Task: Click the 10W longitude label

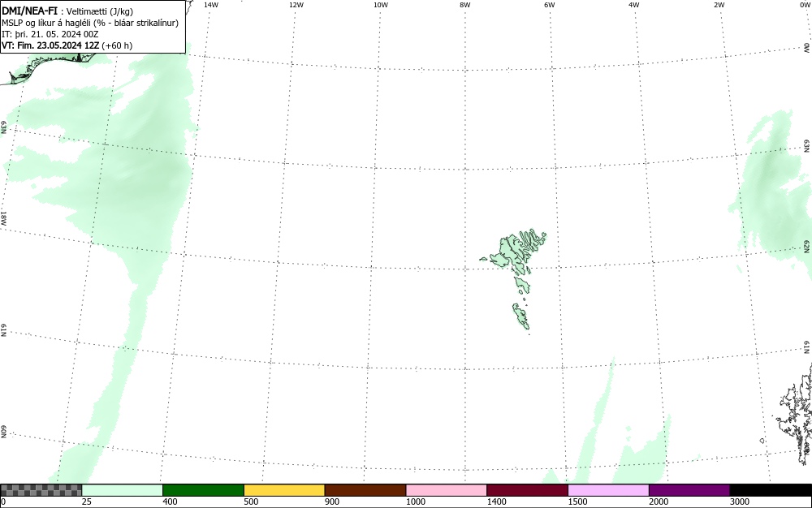Action: pyautogui.click(x=381, y=5)
